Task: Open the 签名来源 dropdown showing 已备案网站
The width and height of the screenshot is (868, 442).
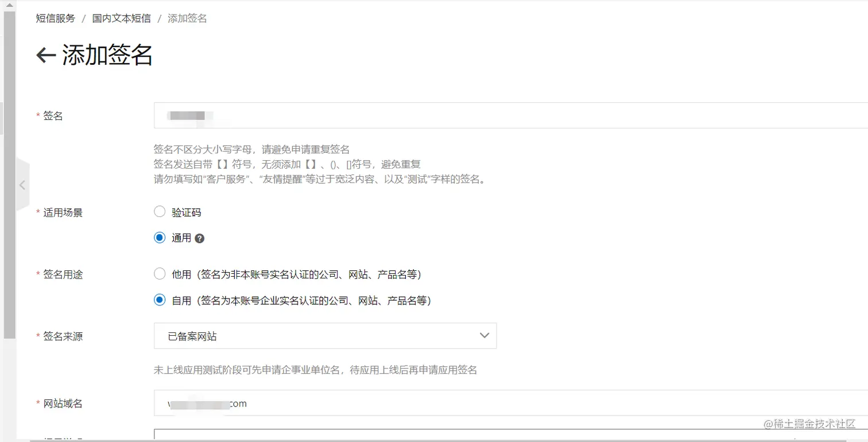Action: [325, 336]
